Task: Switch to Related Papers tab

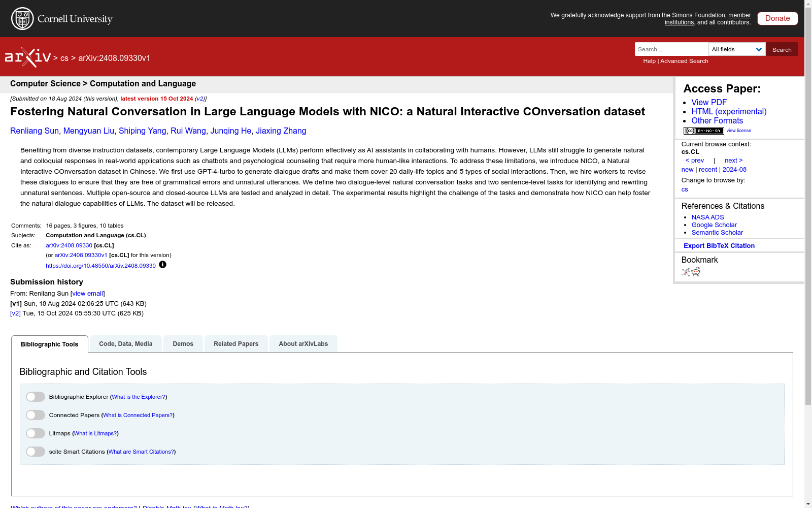Action: pyautogui.click(x=236, y=344)
